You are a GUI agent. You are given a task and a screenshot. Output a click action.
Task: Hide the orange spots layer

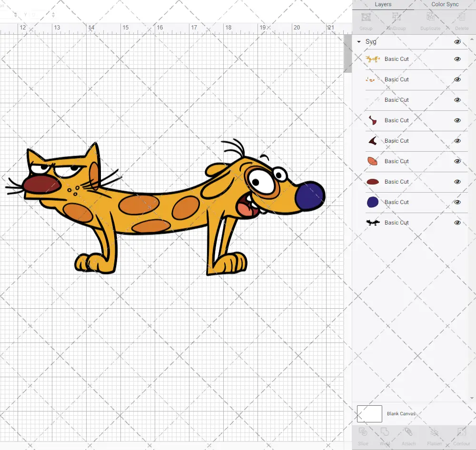(457, 79)
